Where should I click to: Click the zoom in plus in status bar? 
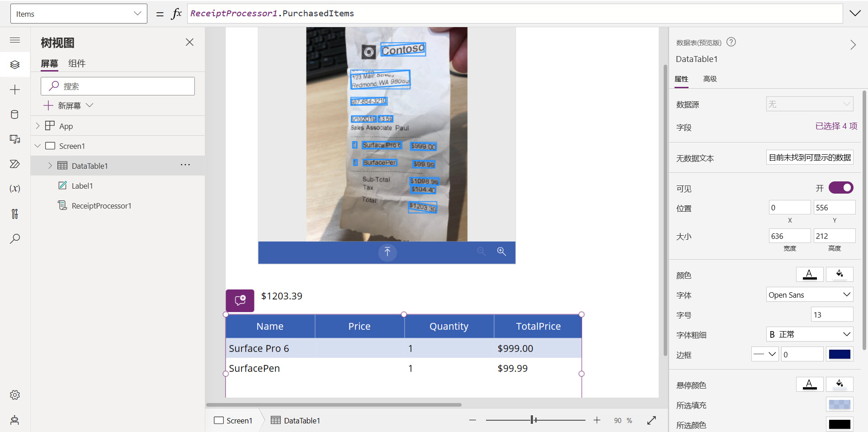(597, 420)
